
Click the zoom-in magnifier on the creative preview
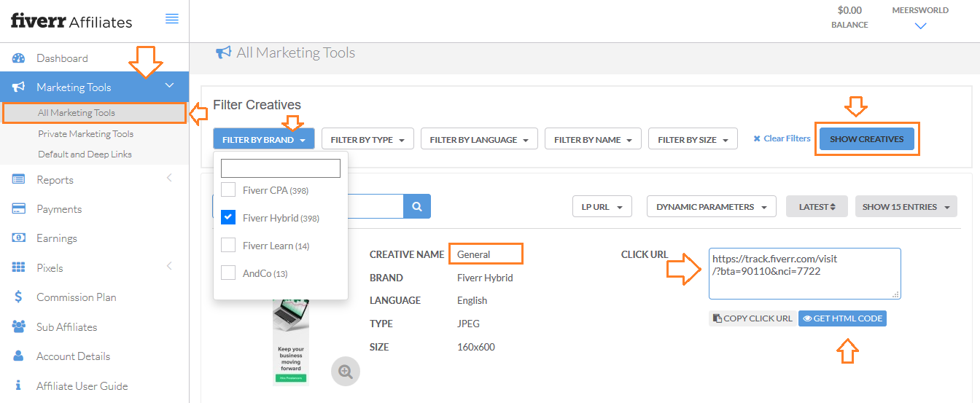(x=346, y=372)
